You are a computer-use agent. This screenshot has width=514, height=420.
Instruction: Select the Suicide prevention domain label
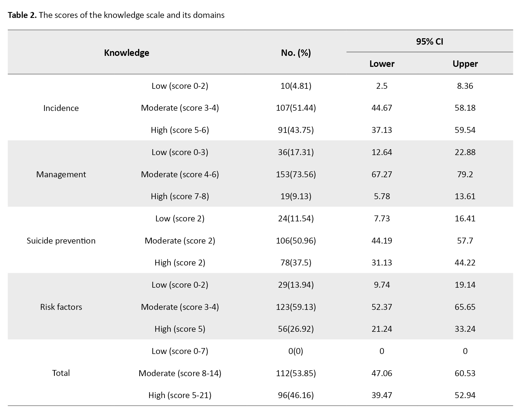tap(61, 241)
